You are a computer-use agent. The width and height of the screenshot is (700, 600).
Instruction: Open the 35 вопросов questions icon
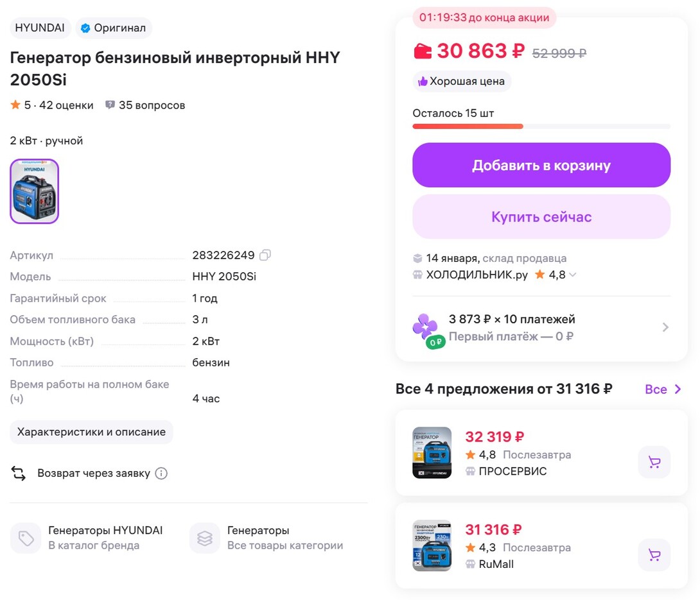pos(109,105)
